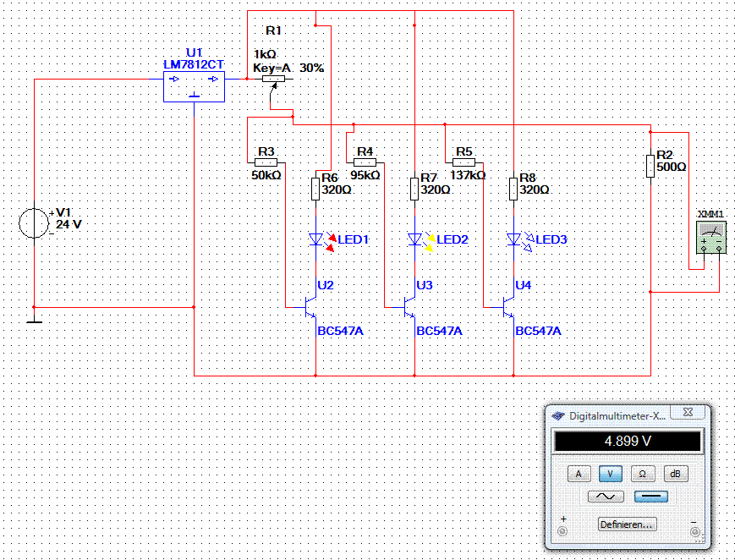Select AC sine wave signal mode
This screenshot has height=560, width=735.
(x=606, y=497)
